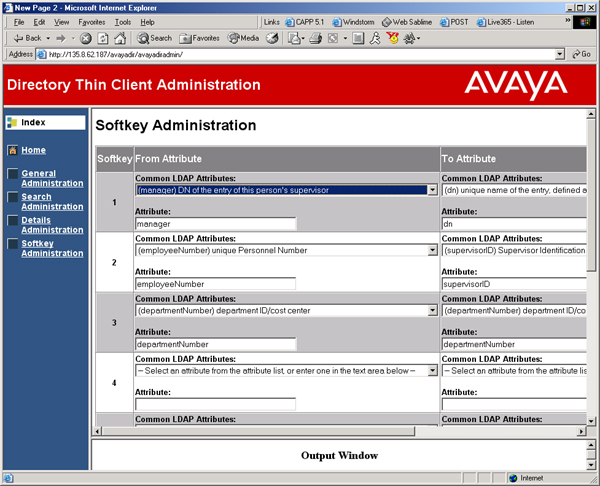600x486 pixels.
Task: Open the Edit menu
Action: [39, 22]
